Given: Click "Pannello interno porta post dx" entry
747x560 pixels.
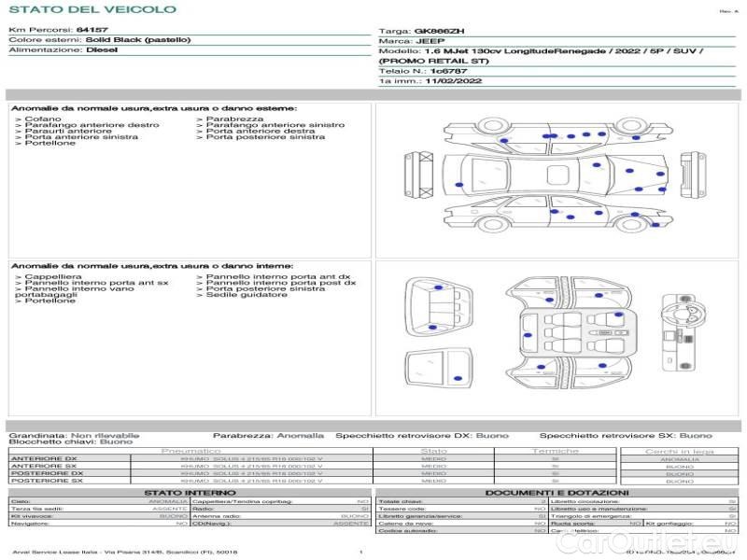Looking at the screenshot, I should 276,283.
